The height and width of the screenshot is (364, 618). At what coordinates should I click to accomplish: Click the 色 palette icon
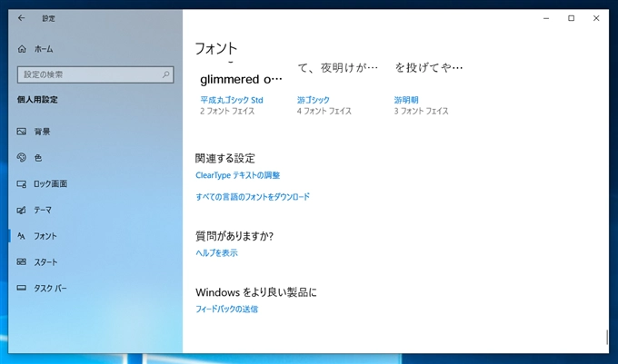21,157
